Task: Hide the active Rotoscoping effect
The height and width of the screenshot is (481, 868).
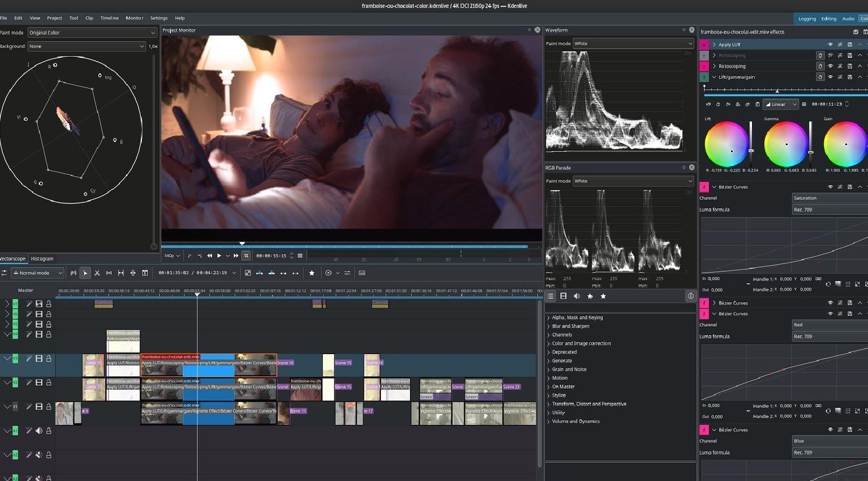Action: click(830, 66)
